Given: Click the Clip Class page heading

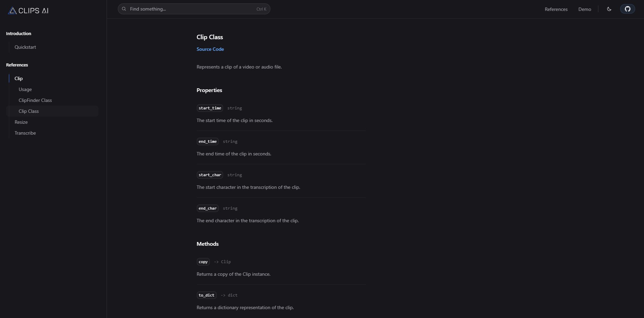Looking at the screenshot, I should coord(209,37).
